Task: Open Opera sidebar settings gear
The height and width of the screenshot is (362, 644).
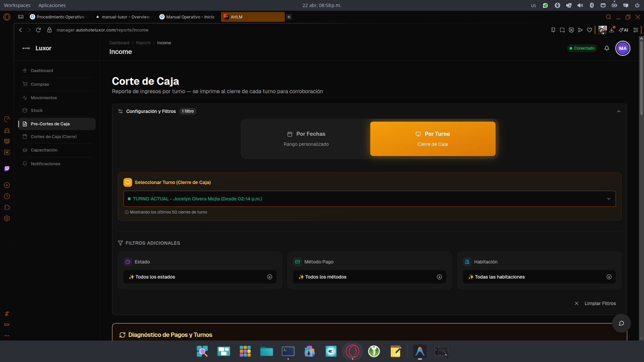Action: (x=7, y=219)
